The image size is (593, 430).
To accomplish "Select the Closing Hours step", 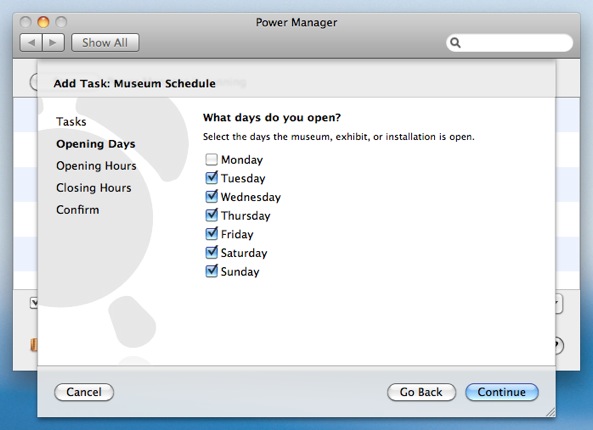I will coord(94,188).
